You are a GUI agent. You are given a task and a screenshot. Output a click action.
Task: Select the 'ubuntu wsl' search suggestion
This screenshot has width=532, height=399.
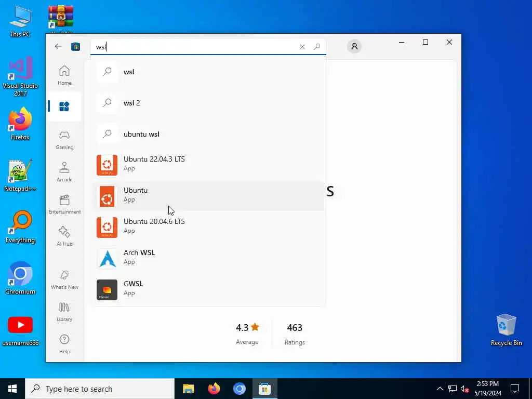point(208,134)
